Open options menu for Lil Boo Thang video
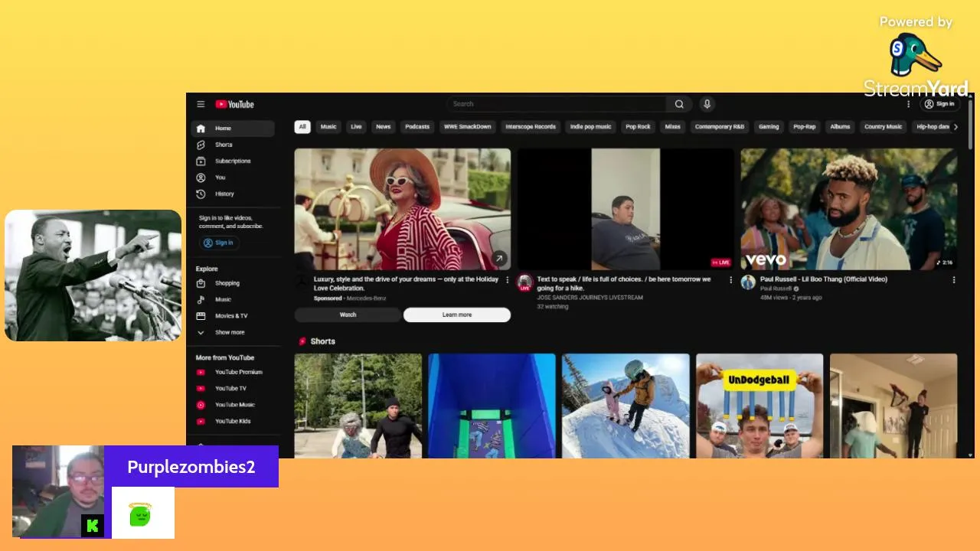The image size is (980, 551). tap(954, 280)
